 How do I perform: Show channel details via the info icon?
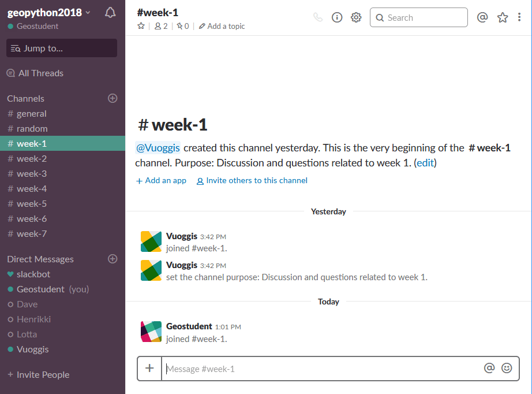click(337, 17)
